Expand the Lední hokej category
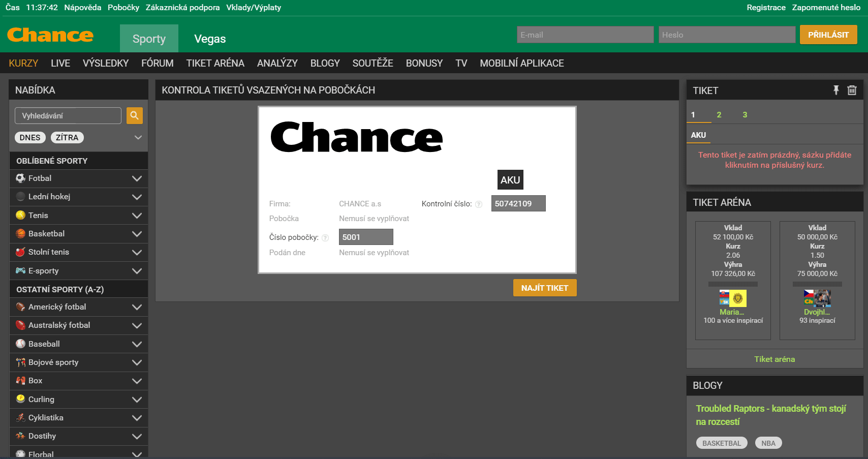The width and height of the screenshot is (868, 459). (137, 197)
